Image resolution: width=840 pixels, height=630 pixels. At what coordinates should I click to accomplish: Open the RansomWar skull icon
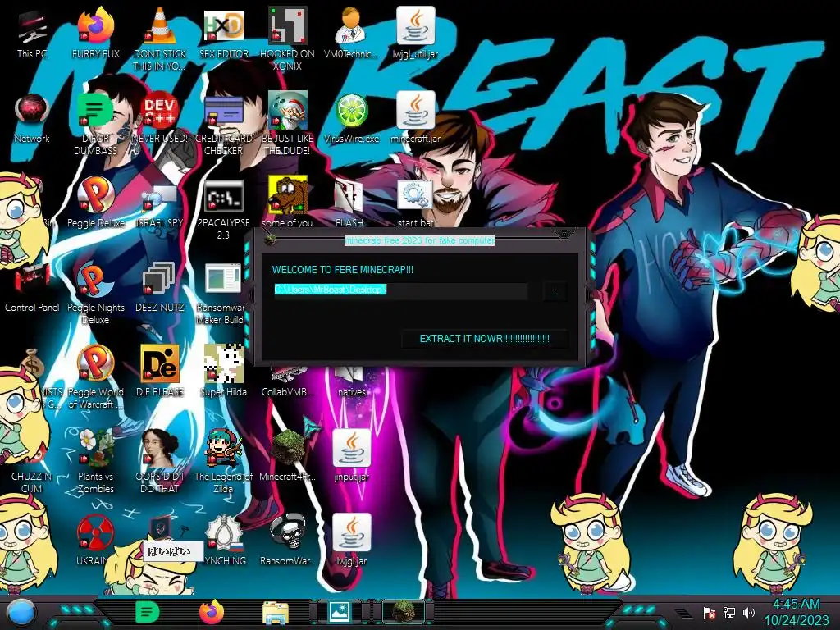pos(287,541)
